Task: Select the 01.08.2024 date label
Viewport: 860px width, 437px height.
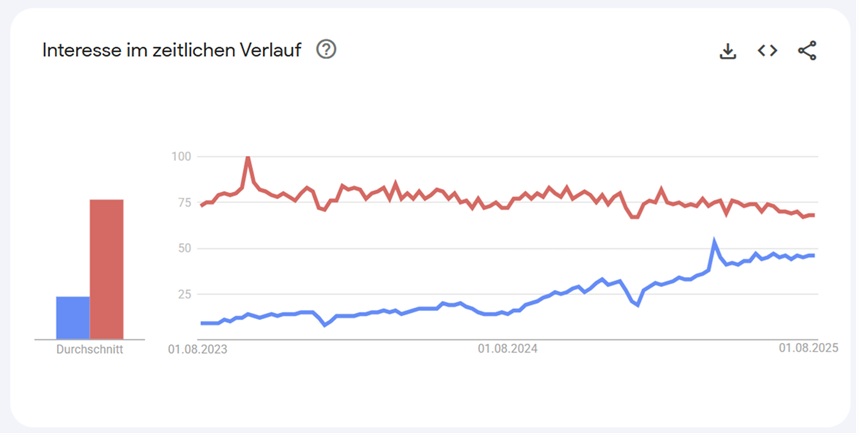Action: 508,349
